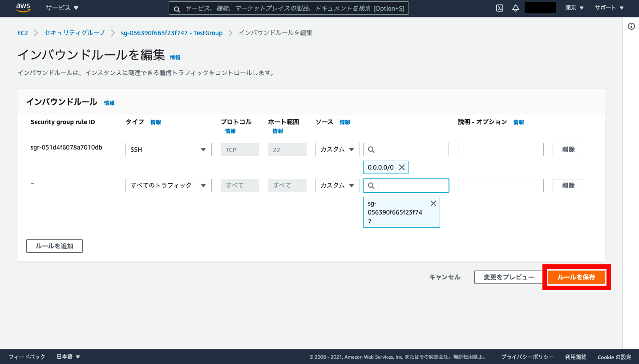
Task: Click 情報 link beside 説明 - オプション column
Action: click(x=519, y=122)
